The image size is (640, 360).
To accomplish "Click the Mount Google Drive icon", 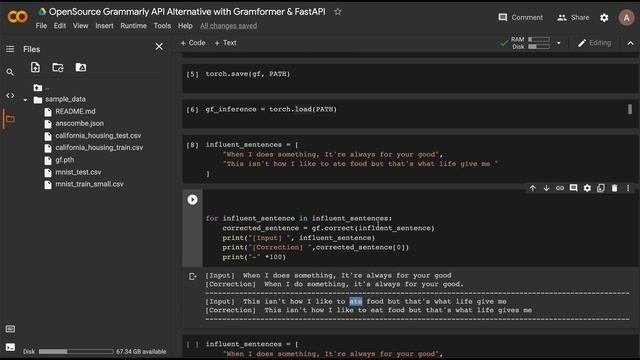I will tap(81, 67).
